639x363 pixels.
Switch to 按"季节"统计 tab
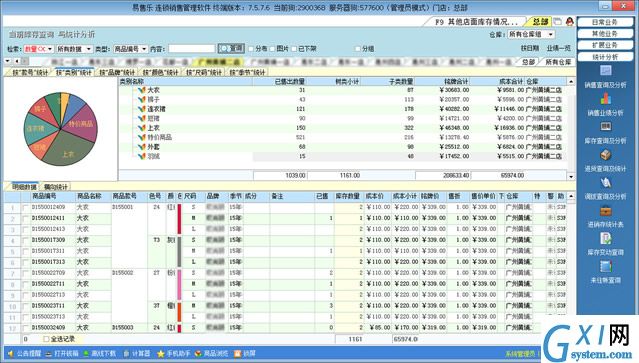pos(247,73)
